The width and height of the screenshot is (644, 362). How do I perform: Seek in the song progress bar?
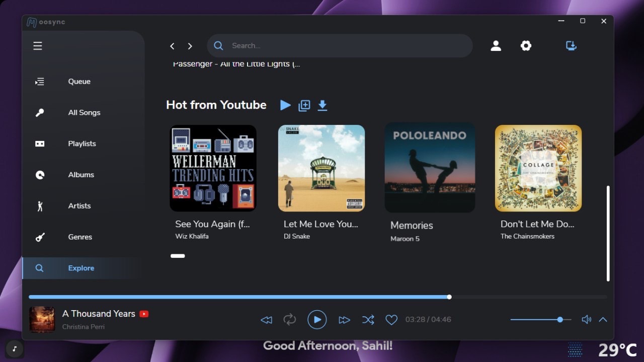coord(317,297)
